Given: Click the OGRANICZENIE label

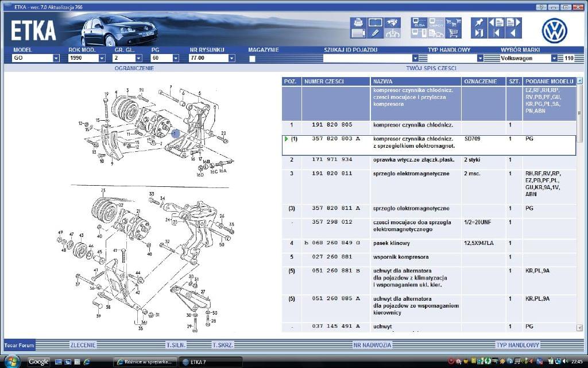Looking at the screenshot, I should click(x=134, y=68).
